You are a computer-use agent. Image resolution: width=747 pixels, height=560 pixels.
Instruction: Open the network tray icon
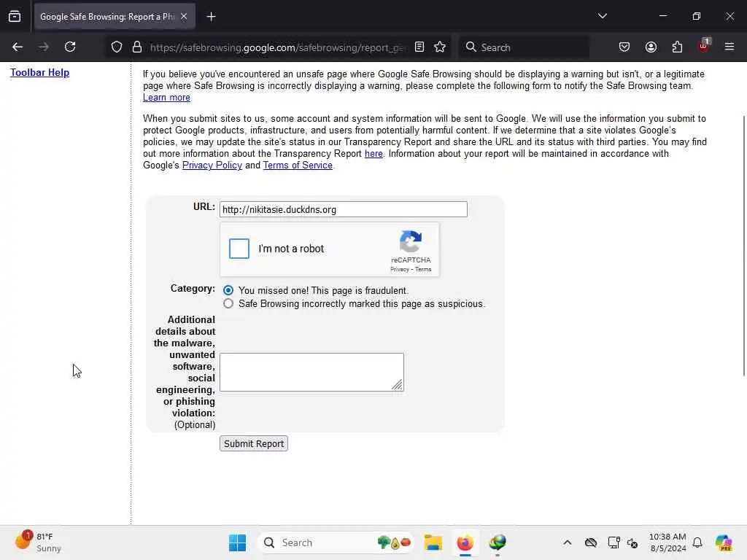coord(614,542)
